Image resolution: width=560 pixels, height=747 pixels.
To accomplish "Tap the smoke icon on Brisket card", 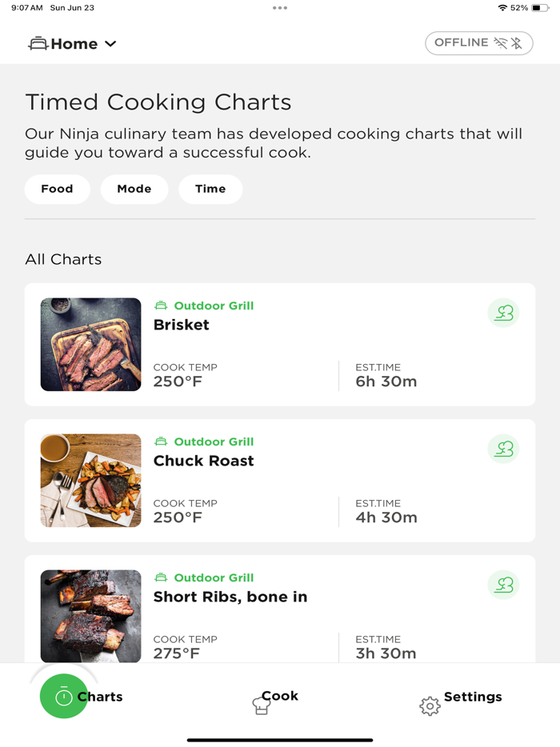I will pos(503,313).
